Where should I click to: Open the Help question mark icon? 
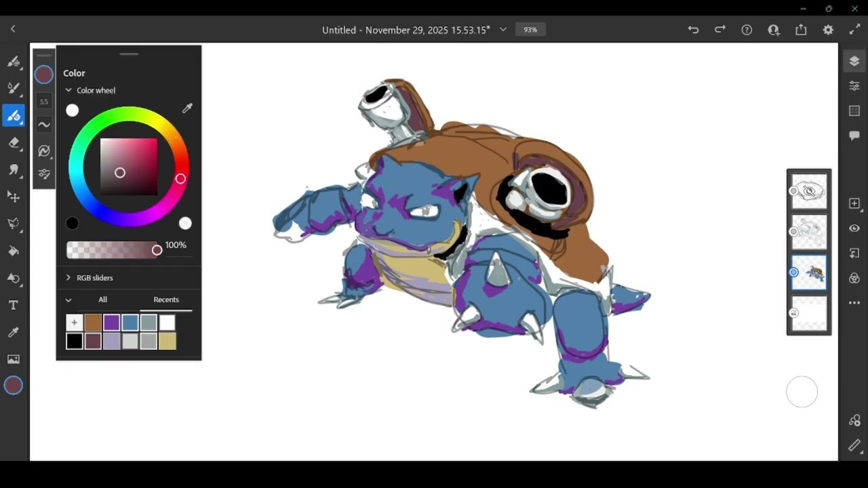coord(747,30)
